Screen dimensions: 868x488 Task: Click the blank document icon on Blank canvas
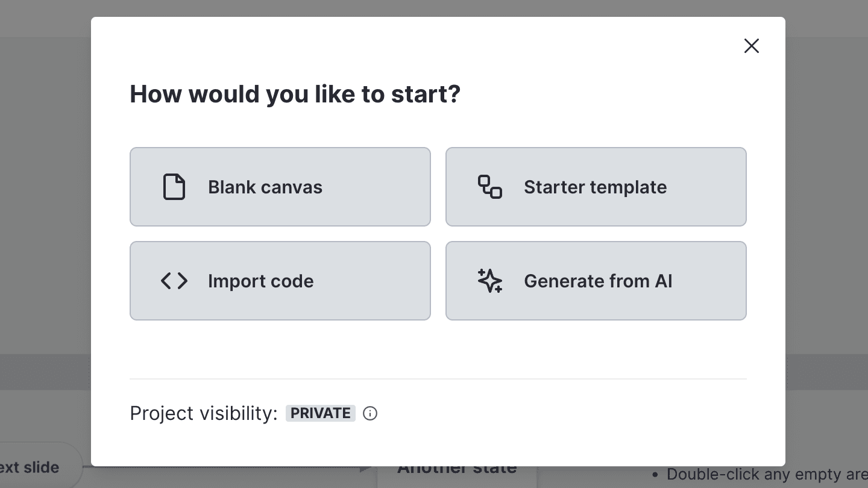[174, 187]
